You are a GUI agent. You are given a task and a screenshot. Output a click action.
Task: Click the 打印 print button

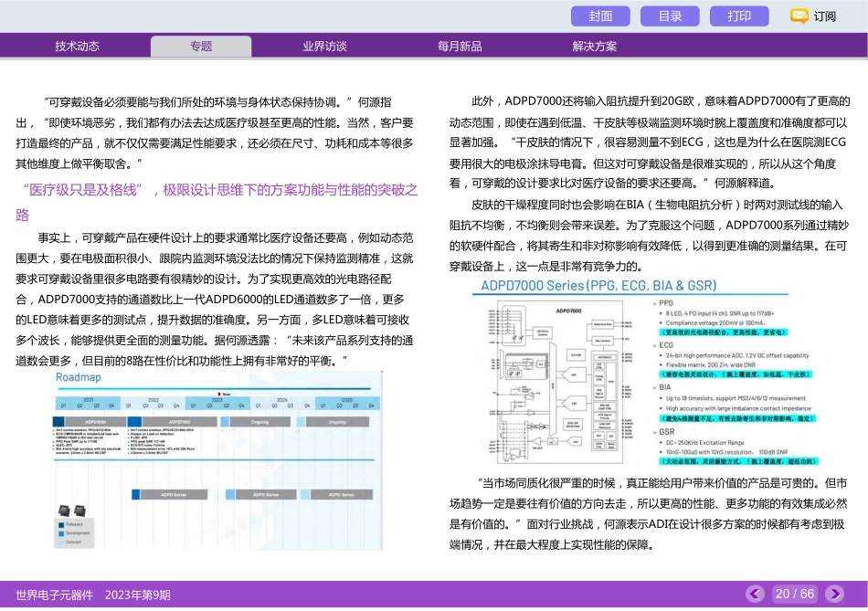pos(738,16)
